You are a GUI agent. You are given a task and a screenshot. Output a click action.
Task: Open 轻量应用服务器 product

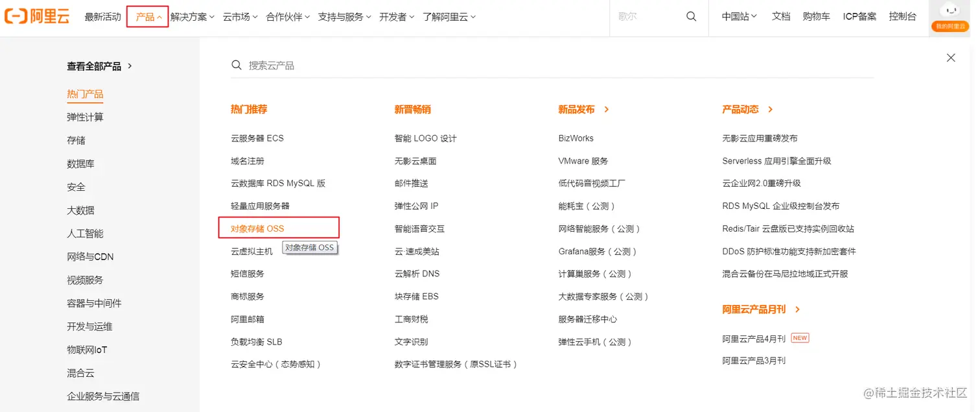(x=260, y=206)
